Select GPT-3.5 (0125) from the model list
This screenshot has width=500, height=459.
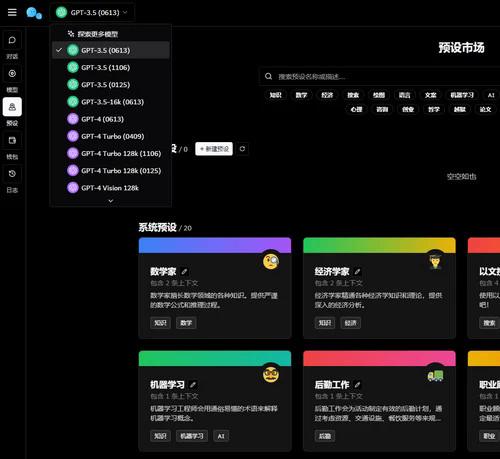coord(111,85)
